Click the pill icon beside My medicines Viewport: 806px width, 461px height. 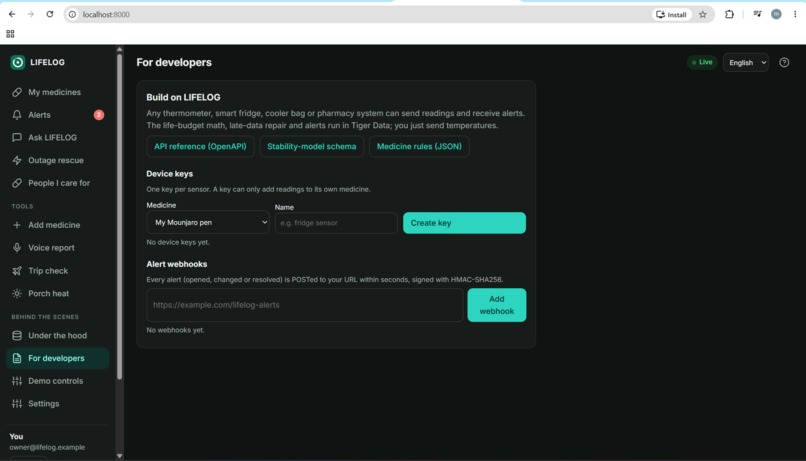[x=17, y=92]
